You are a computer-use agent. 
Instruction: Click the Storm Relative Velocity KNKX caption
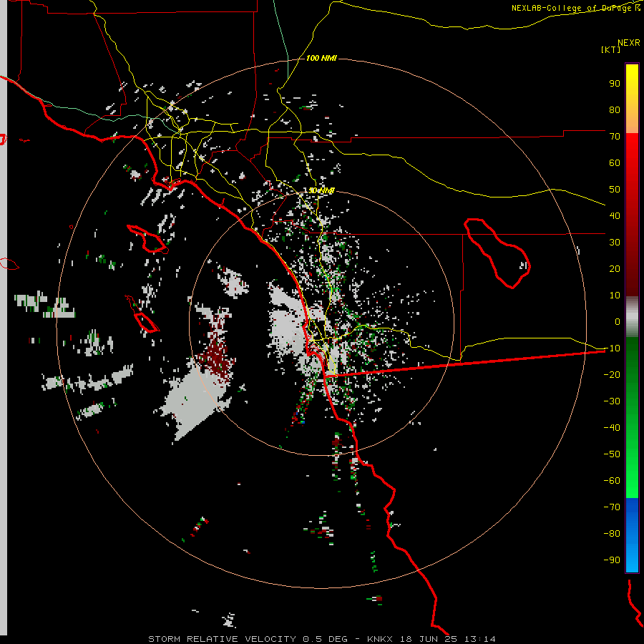pos(321,639)
